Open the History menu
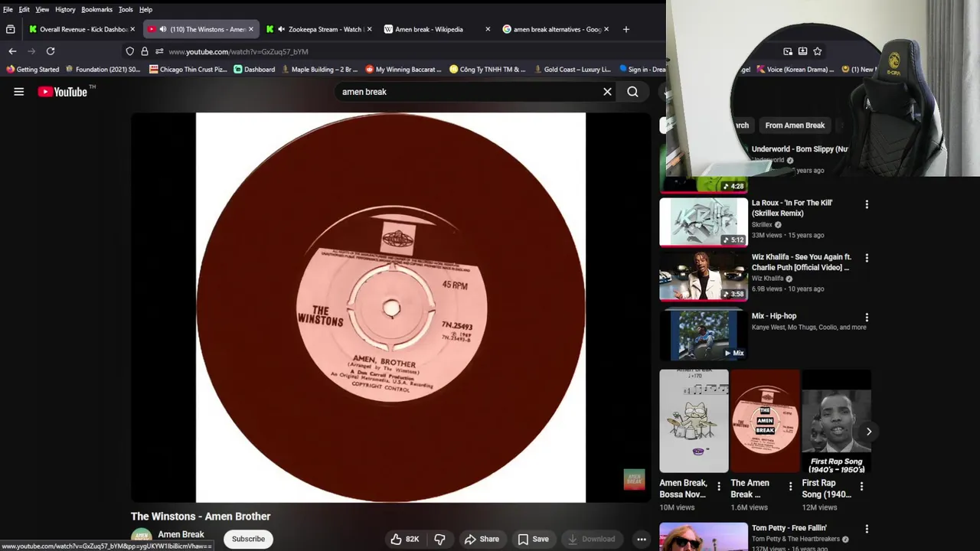 click(x=65, y=9)
